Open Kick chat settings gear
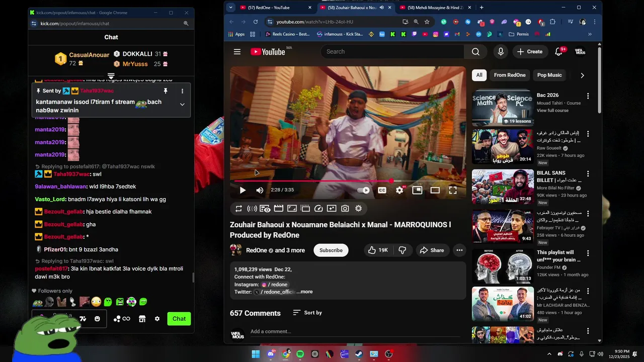Screen dimensions: 644x362 [x=157, y=319]
